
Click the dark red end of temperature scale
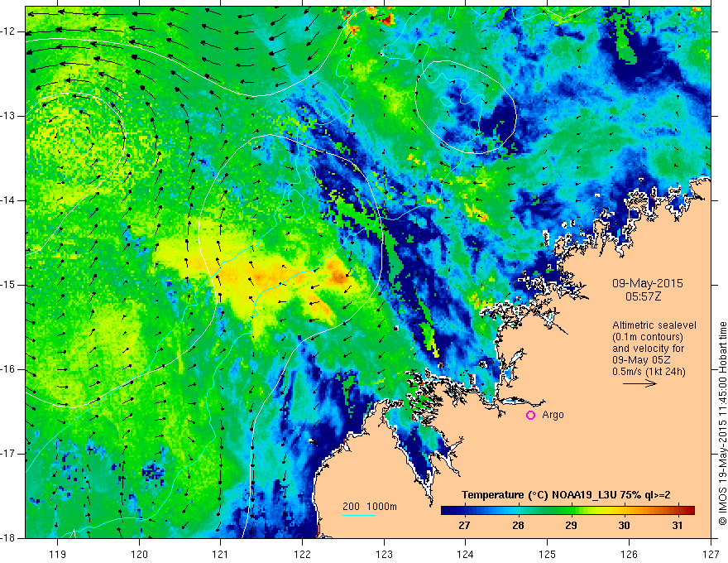(690, 511)
